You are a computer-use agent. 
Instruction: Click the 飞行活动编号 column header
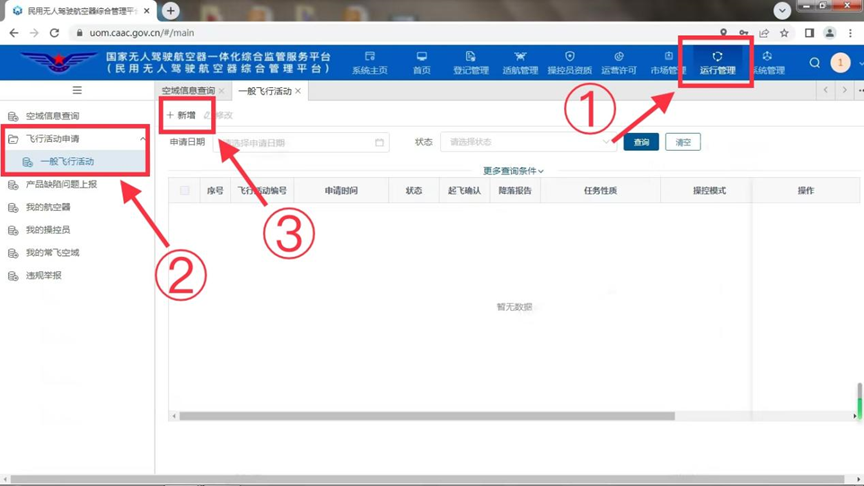[262, 191]
